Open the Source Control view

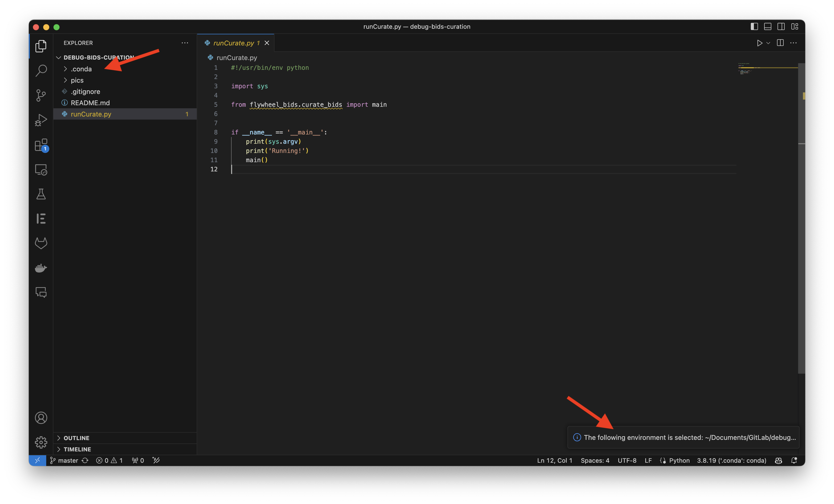pyautogui.click(x=41, y=95)
